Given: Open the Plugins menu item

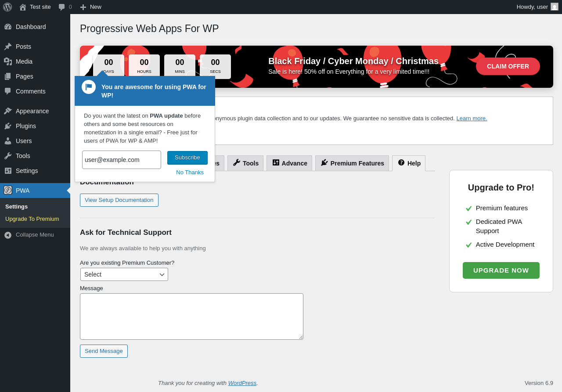Looking at the screenshot, I should coord(35,126).
